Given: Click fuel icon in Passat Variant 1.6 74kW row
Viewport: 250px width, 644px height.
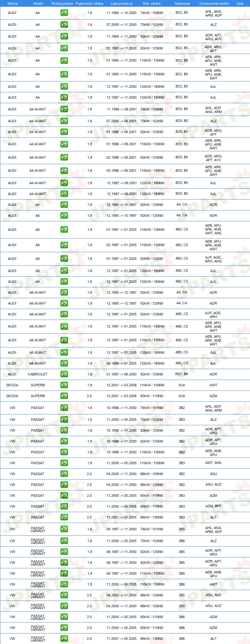Looking at the screenshot, I should pyautogui.click(x=64, y=529).
